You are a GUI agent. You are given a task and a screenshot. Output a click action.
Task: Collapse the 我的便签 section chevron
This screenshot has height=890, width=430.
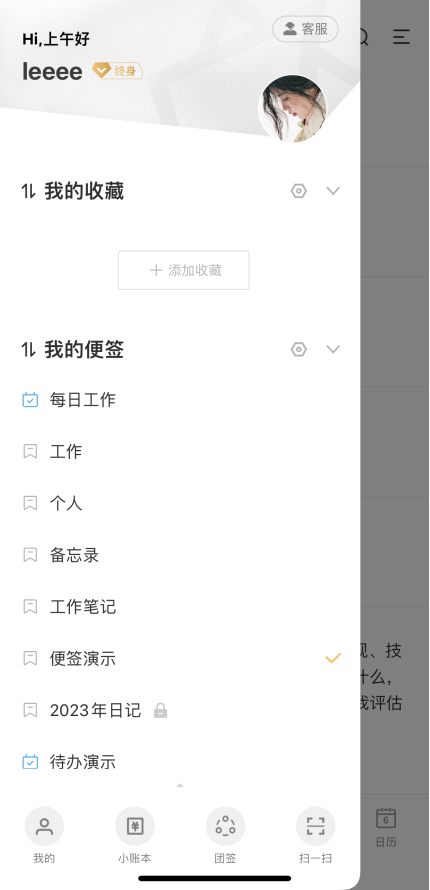333,349
